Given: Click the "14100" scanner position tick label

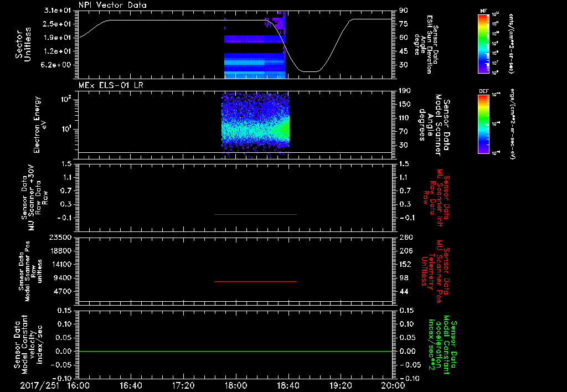Looking at the screenshot, I should 60,264.
